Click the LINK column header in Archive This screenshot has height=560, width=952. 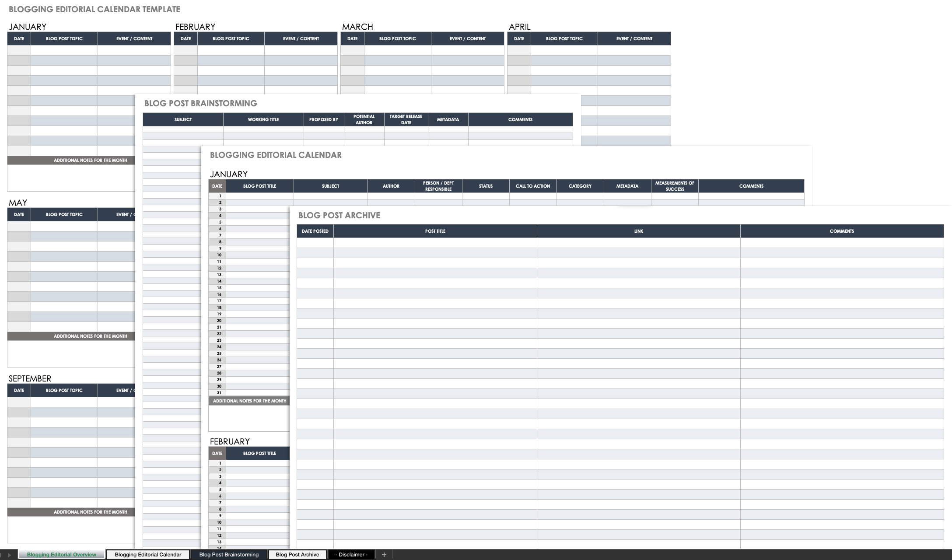pyautogui.click(x=639, y=231)
